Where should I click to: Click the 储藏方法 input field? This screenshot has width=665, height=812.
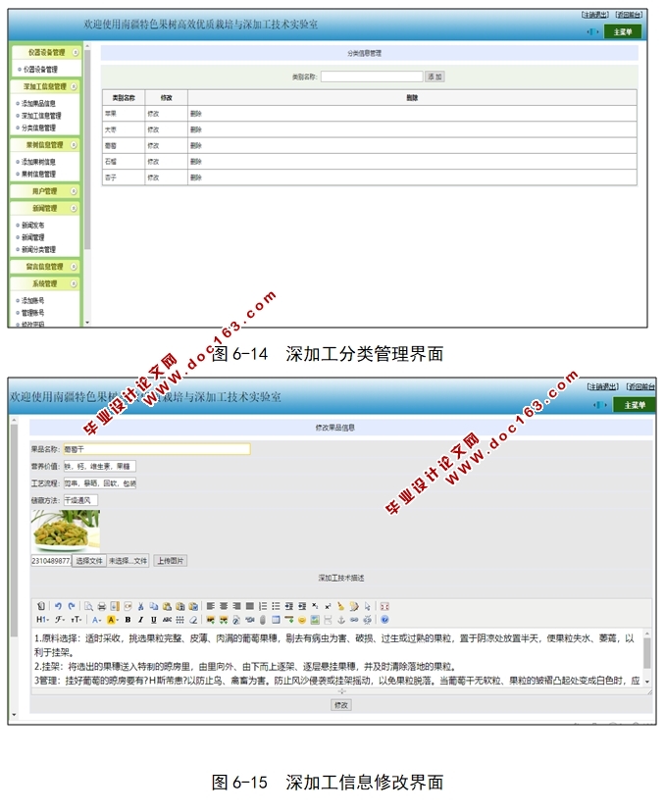click(x=80, y=500)
